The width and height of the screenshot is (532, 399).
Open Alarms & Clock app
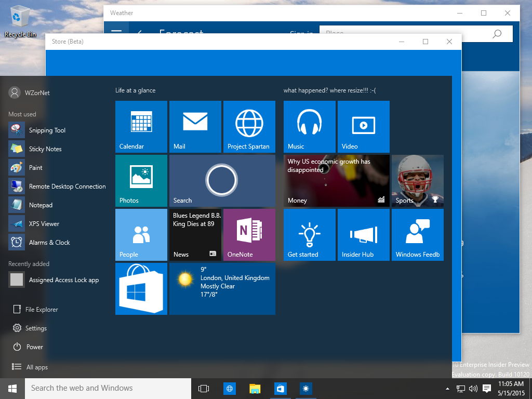point(57,242)
